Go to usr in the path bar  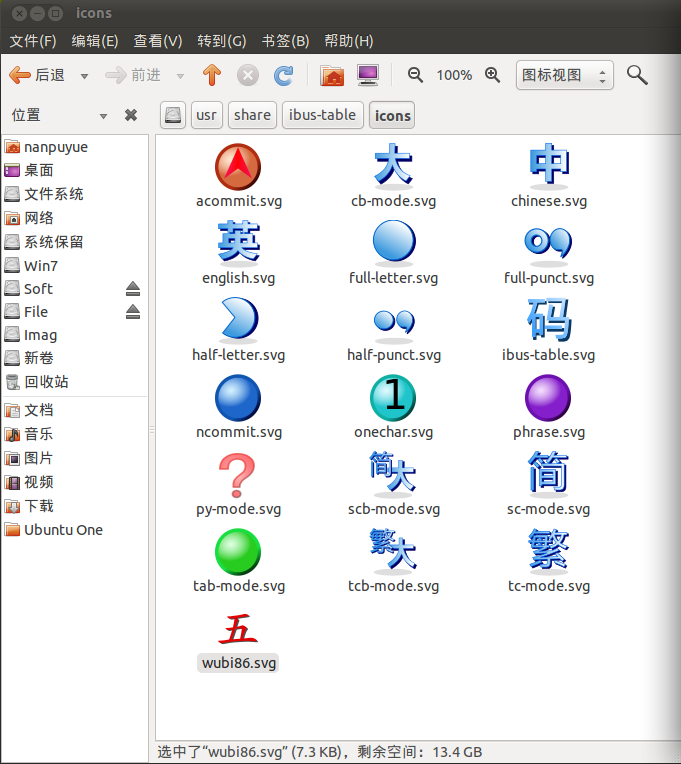pos(207,115)
